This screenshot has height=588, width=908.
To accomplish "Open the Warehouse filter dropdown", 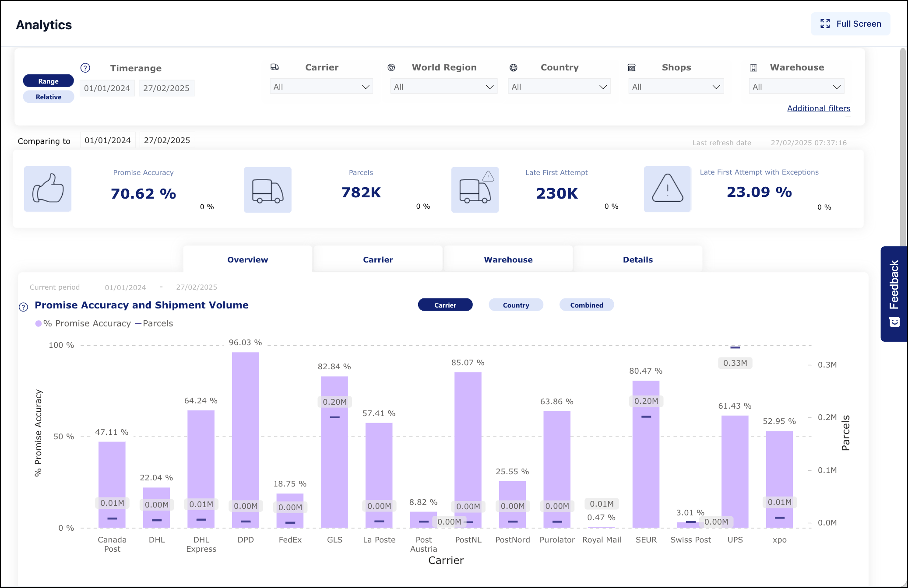I will pyautogui.click(x=796, y=87).
